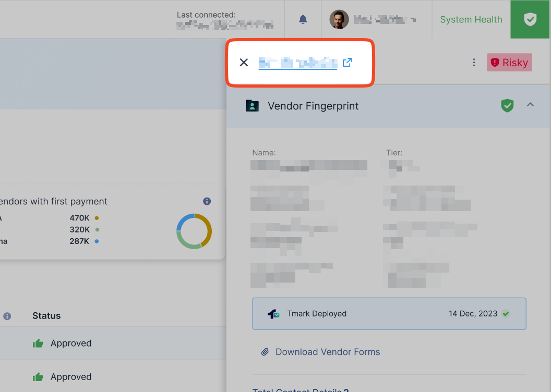This screenshot has height=392, width=551.
Task: Click the donut chart of first payments
Action: pos(194,231)
